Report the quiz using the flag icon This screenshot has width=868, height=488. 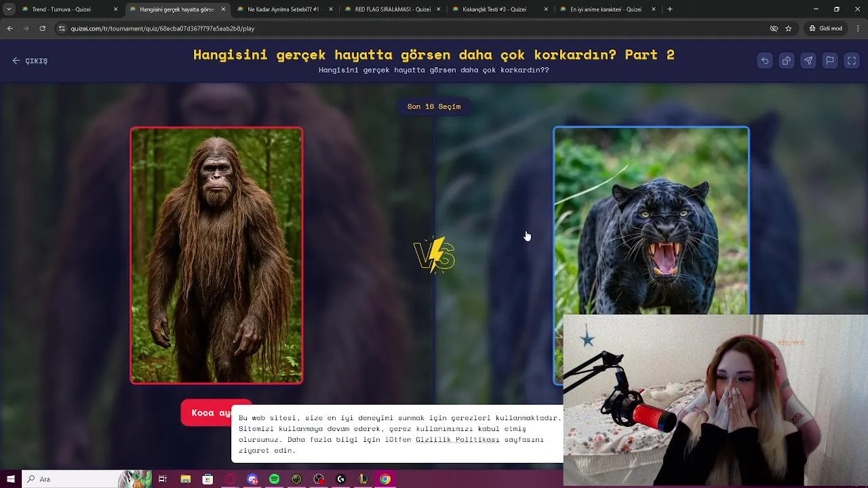click(830, 60)
